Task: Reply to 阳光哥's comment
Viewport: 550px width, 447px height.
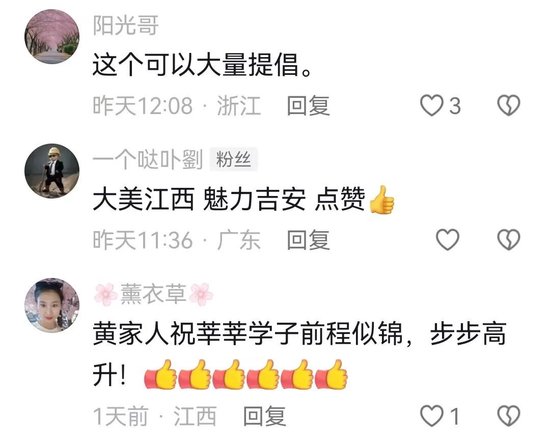Action: pyautogui.click(x=308, y=105)
